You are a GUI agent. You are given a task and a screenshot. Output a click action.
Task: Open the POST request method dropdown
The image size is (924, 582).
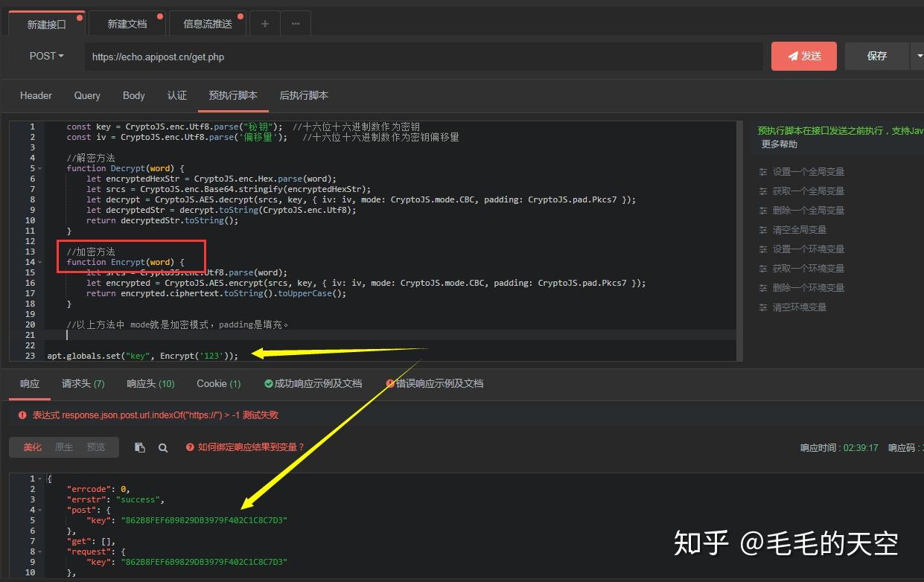point(45,56)
